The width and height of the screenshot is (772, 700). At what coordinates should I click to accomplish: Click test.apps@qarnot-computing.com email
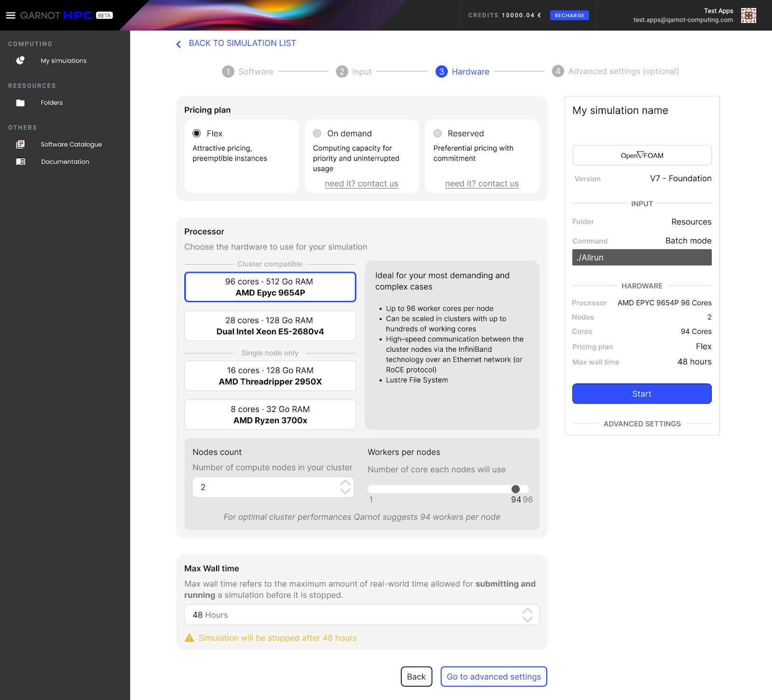(683, 20)
